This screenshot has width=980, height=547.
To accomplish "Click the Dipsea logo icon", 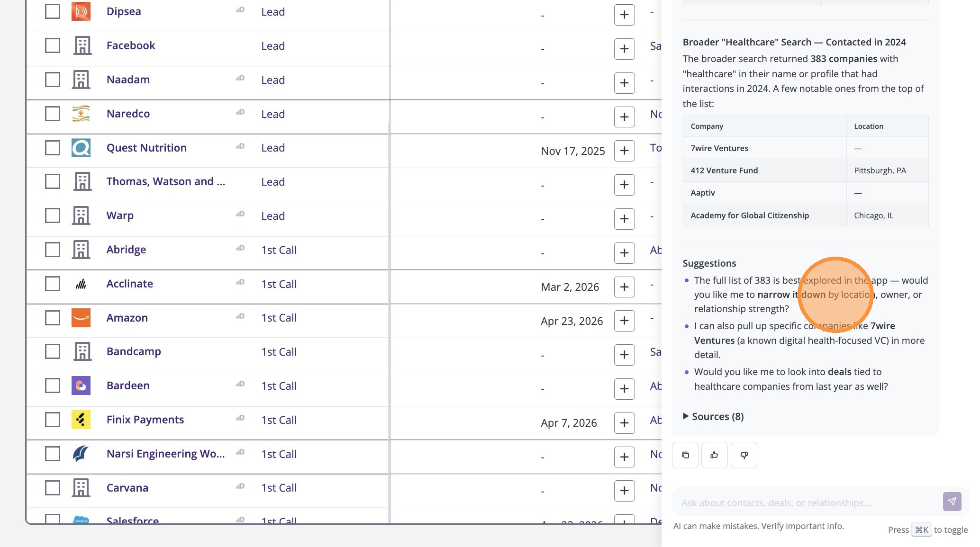I will 81,11.
